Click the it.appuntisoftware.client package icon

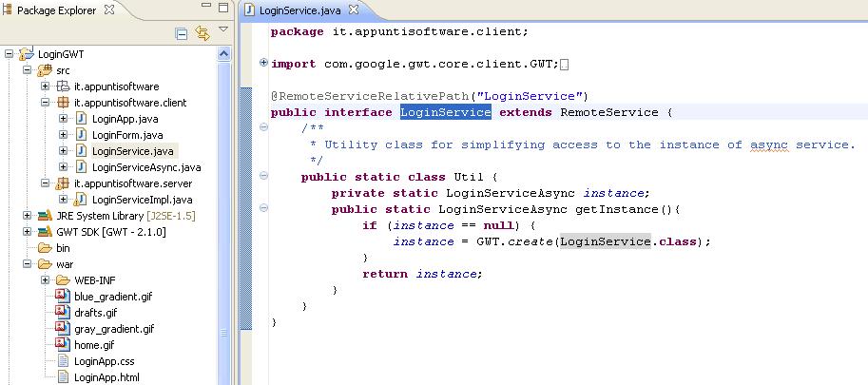tap(63, 103)
